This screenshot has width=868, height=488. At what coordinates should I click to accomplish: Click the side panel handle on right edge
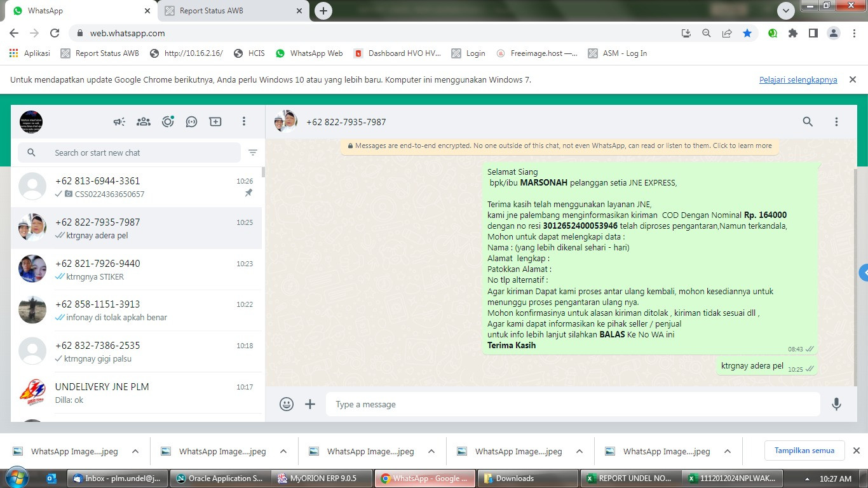pos(864,273)
